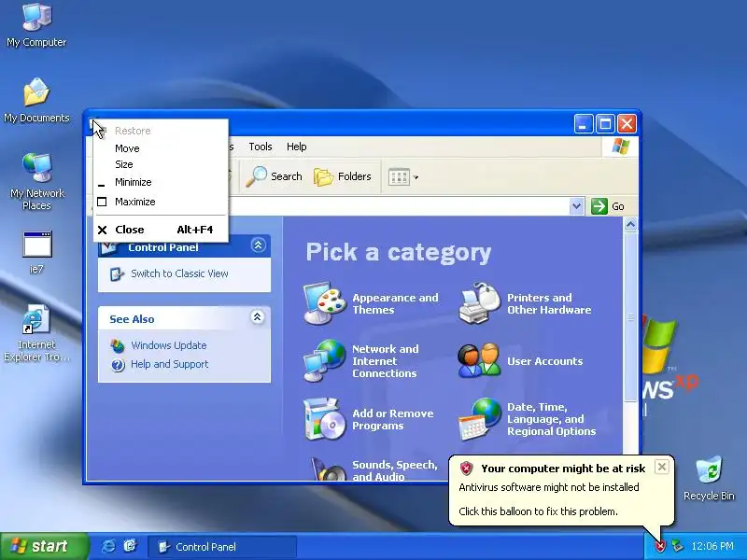
Task: Click the Views toolbar icon
Action: (399, 177)
